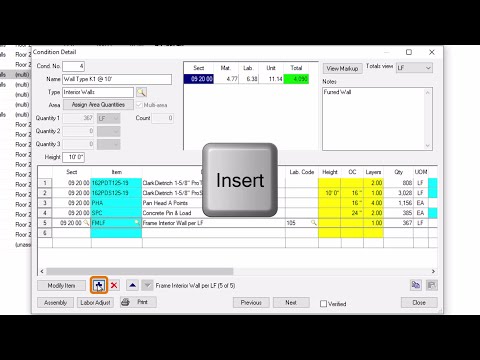Screen dimensions: 480x360
Task: Move item up with blue up arrow
Action: point(132,285)
